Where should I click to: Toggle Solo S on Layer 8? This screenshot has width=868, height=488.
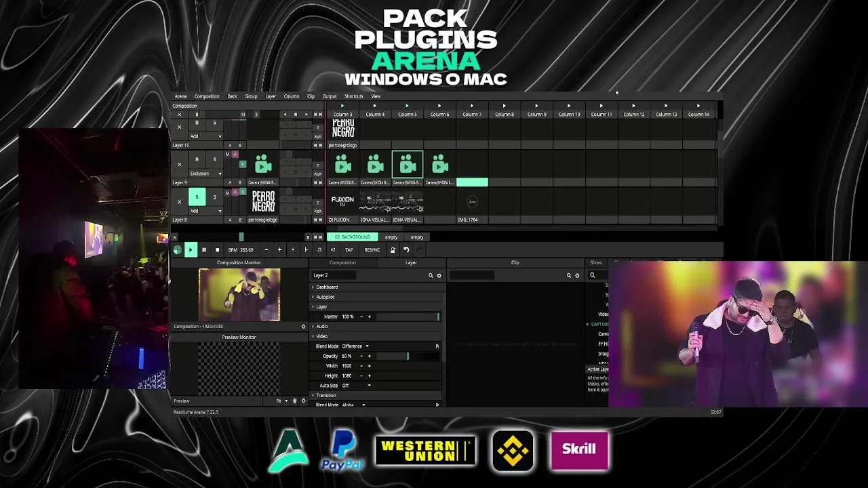[214, 197]
